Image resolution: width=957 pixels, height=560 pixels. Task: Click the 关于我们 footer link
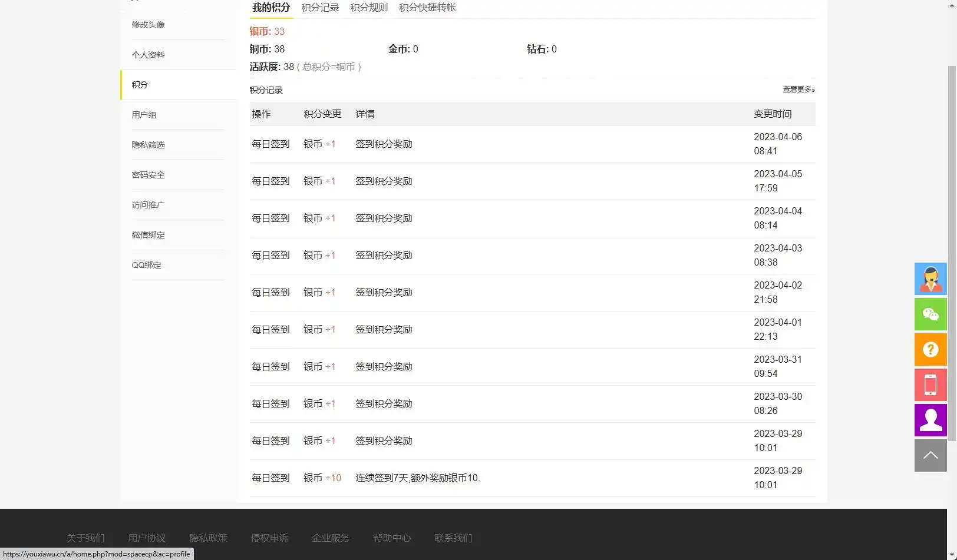[85, 538]
